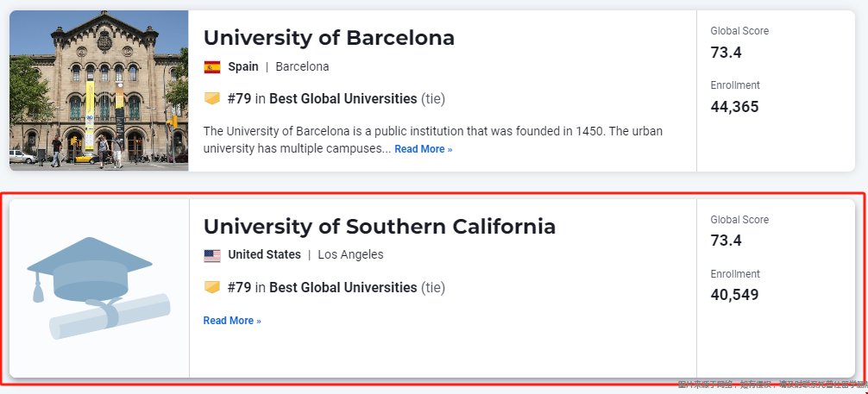
Task: Click the Barcelona Global Score value 73.4
Action: coord(726,53)
